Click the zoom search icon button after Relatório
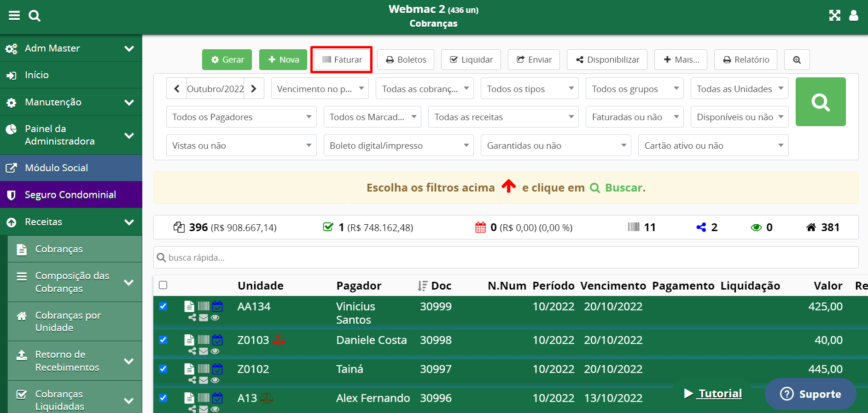The image size is (868, 413). 797,59
